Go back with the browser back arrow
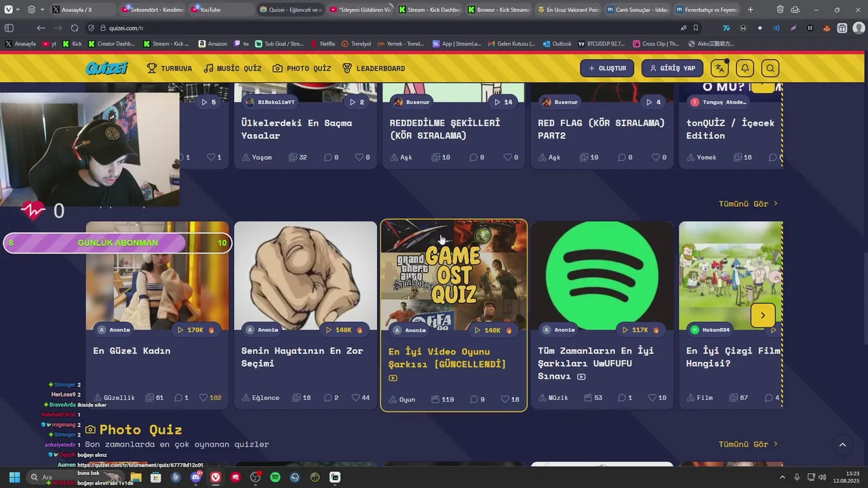 pos(41,28)
